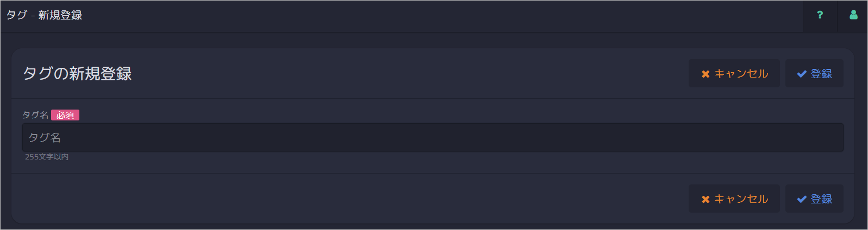This screenshot has width=868, height=230.
Task: Click the キャンセル text on top button
Action: (741, 74)
